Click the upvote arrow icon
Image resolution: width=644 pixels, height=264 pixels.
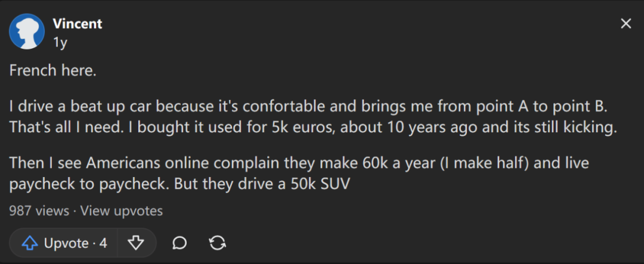(30, 244)
